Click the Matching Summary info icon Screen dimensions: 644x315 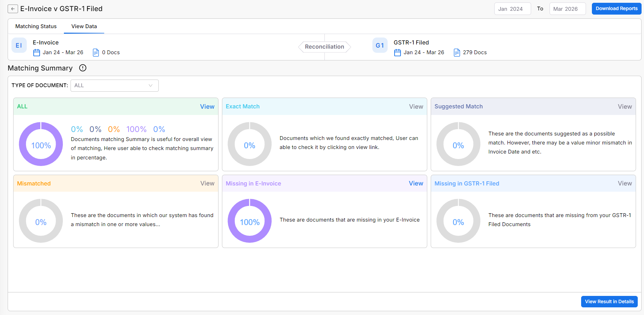[83, 68]
